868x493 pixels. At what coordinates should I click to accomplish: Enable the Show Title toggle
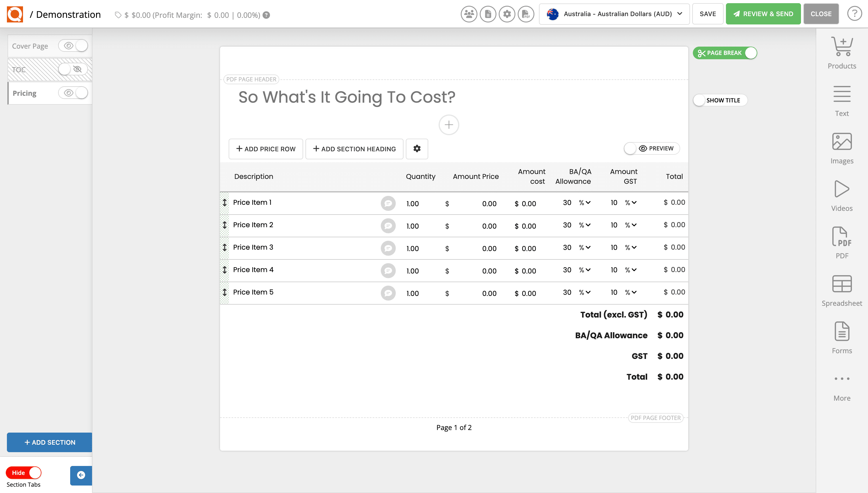point(699,100)
